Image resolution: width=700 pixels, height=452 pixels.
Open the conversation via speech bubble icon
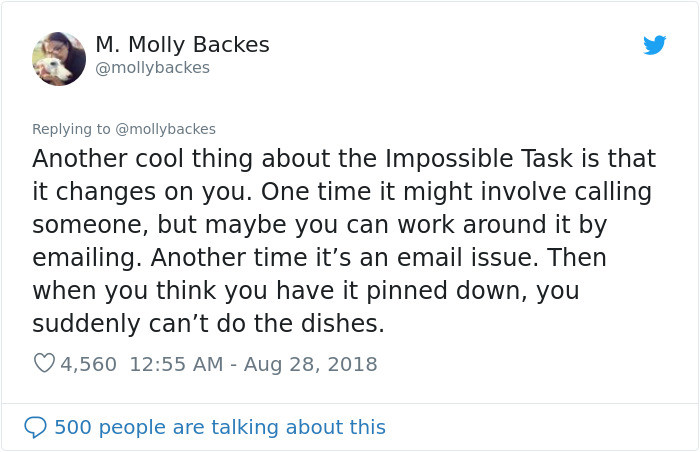pyautogui.click(x=35, y=427)
